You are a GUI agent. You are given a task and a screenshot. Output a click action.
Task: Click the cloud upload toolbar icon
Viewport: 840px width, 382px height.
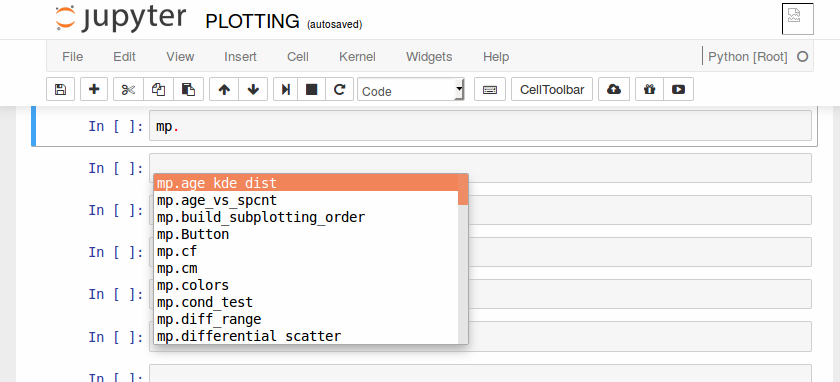pyautogui.click(x=614, y=89)
